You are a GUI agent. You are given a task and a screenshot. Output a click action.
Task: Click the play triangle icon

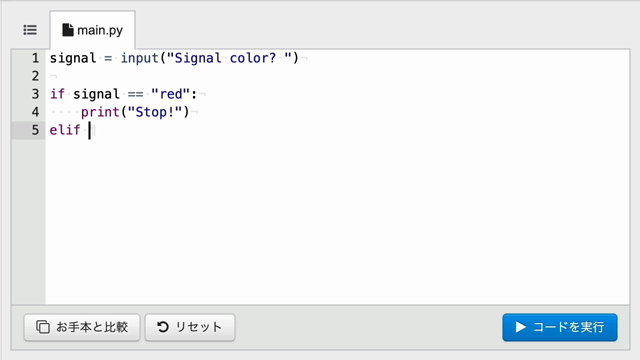(x=520, y=327)
